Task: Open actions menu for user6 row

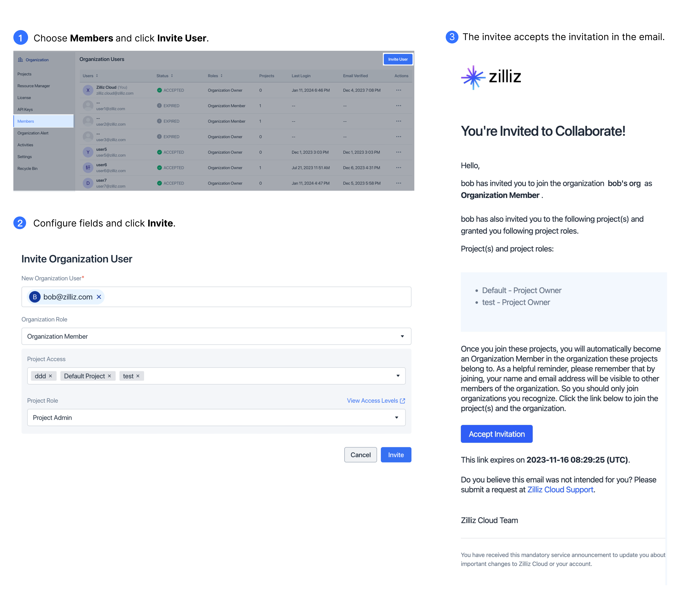Action: (x=399, y=168)
